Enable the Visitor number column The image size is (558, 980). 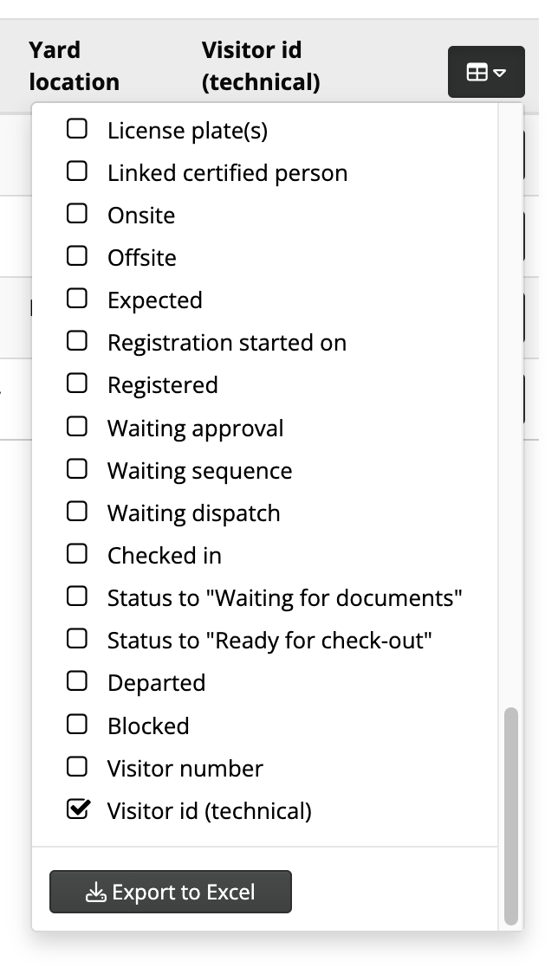pos(77,767)
